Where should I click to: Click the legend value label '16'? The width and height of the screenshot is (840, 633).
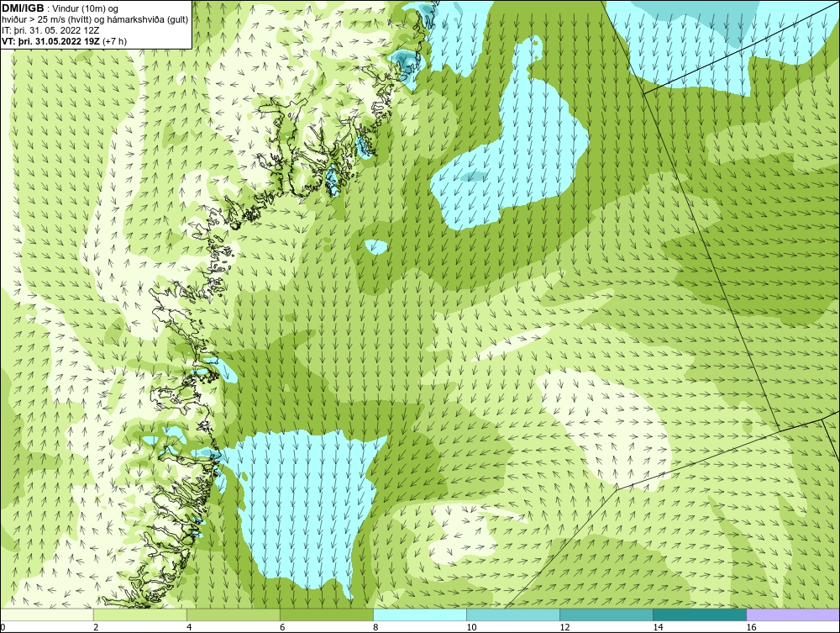pyautogui.click(x=751, y=627)
